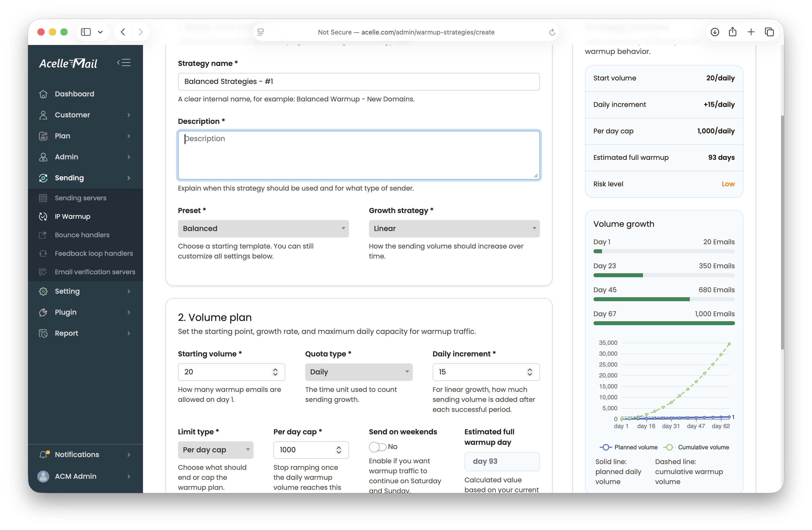Screen dimensions: 812x530
Task: Click the Starting volume number field
Action: 231,372
